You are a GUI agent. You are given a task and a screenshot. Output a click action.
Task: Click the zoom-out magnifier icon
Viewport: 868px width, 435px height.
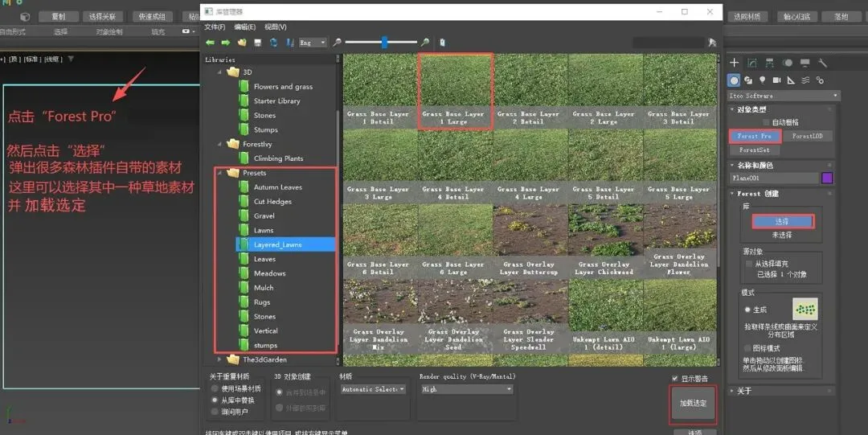point(337,42)
